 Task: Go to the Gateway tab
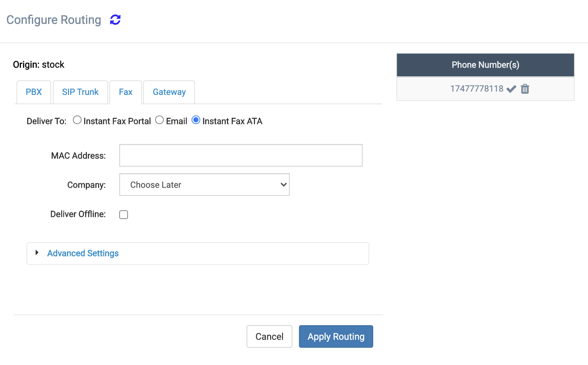pos(169,92)
